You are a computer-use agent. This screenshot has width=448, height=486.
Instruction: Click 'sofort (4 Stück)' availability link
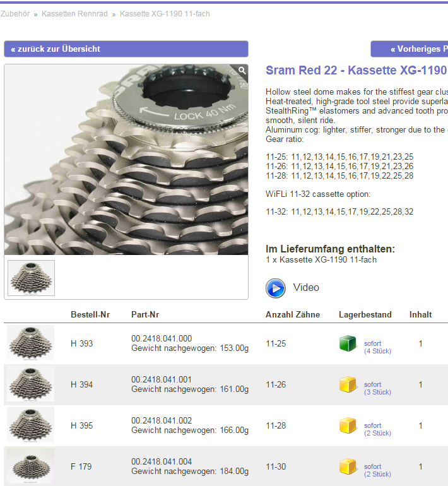[377, 347]
